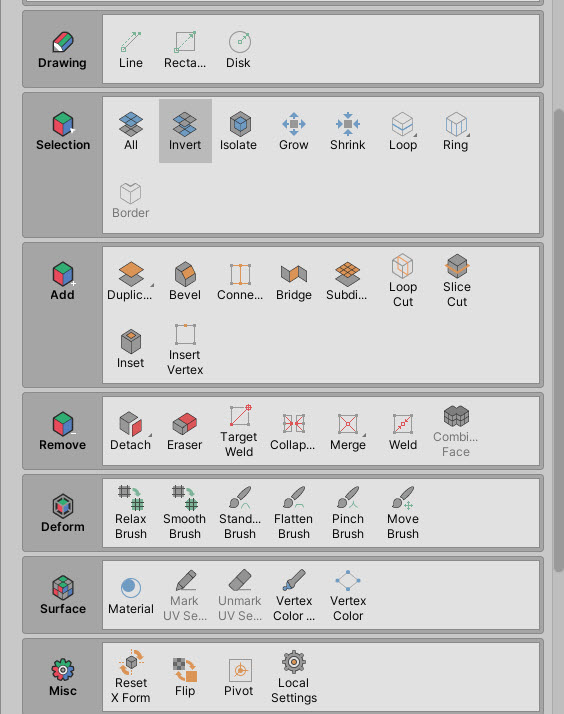Open the Drawing category
The height and width of the screenshot is (714, 564).
click(62, 50)
